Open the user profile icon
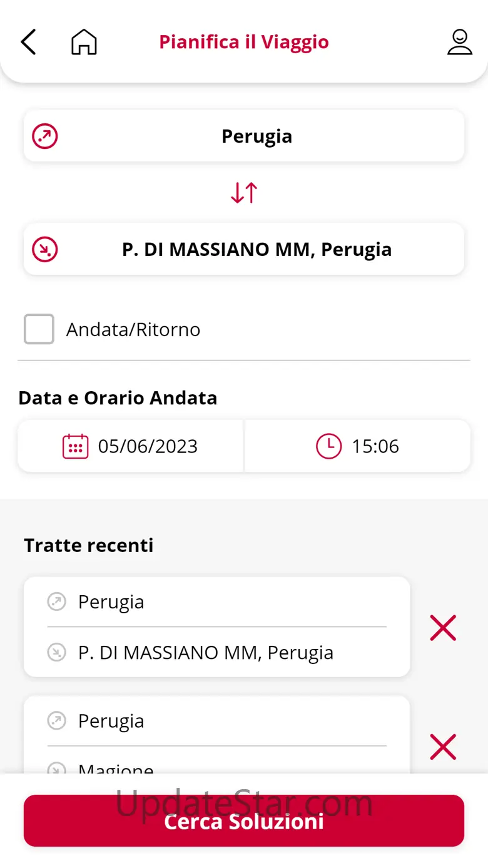Screen dimensions: 488x868 (x=459, y=42)
